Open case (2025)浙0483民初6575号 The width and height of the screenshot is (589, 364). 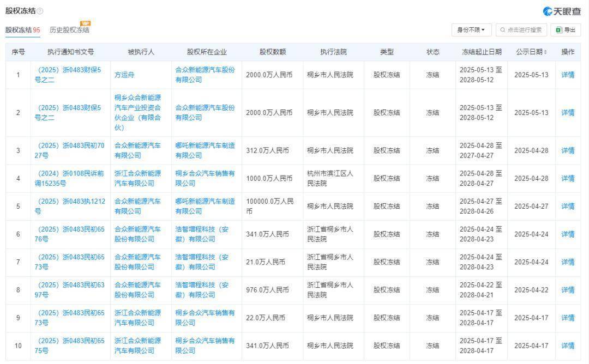click(x=69, y=345)
